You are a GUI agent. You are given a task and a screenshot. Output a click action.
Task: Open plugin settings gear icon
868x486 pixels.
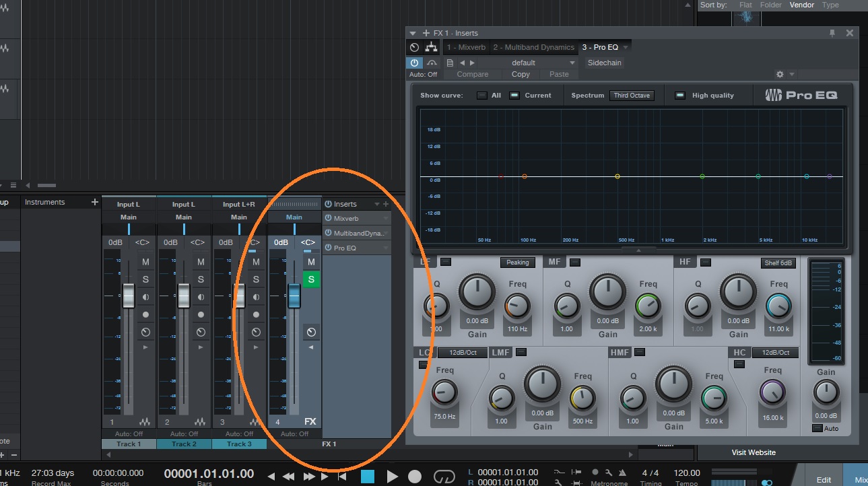point(780,74)
